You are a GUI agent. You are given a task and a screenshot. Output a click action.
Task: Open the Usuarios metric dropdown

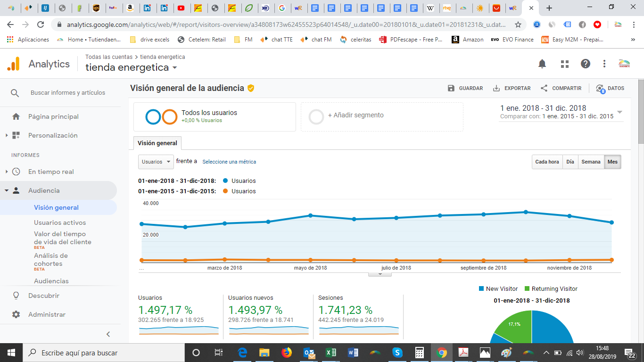156,162
